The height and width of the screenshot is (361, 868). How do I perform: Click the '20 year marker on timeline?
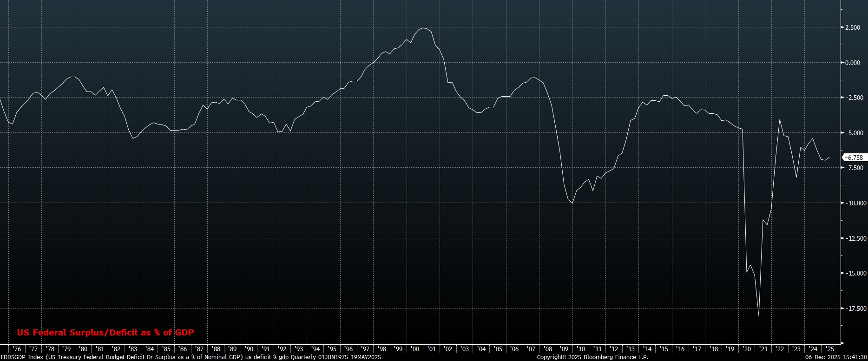747,349
